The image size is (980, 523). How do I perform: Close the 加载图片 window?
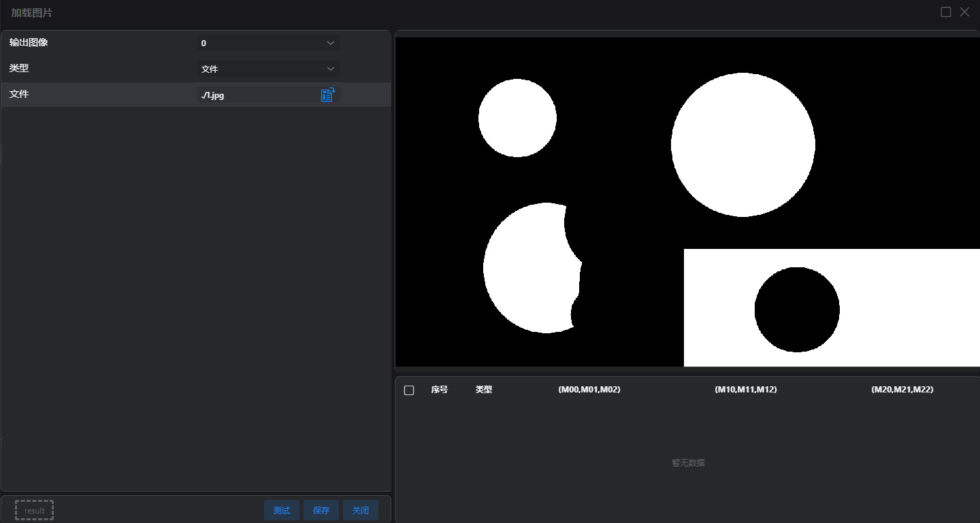965,12
